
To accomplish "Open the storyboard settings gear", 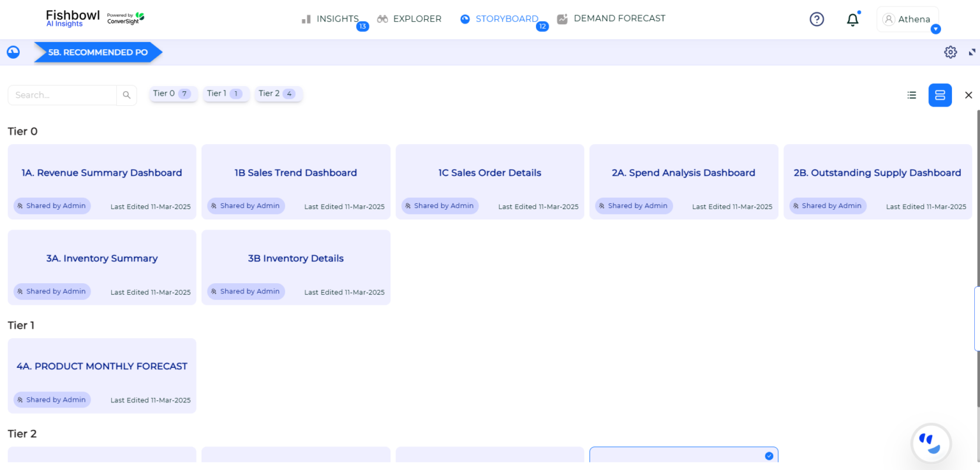I will (x=950, y=52).
